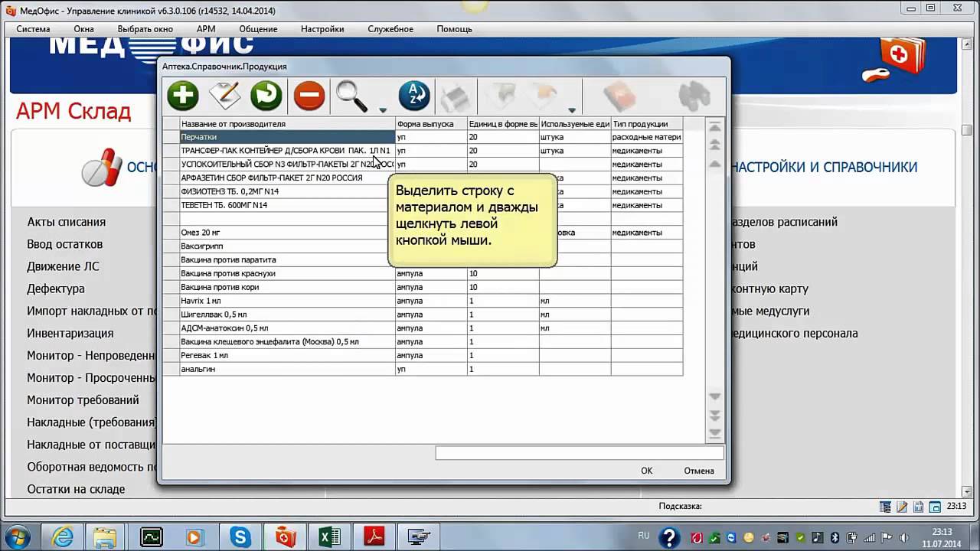The image size is (980, 551).
Task: Click the blue A-Z sort icon
Action: coord(414,96)
